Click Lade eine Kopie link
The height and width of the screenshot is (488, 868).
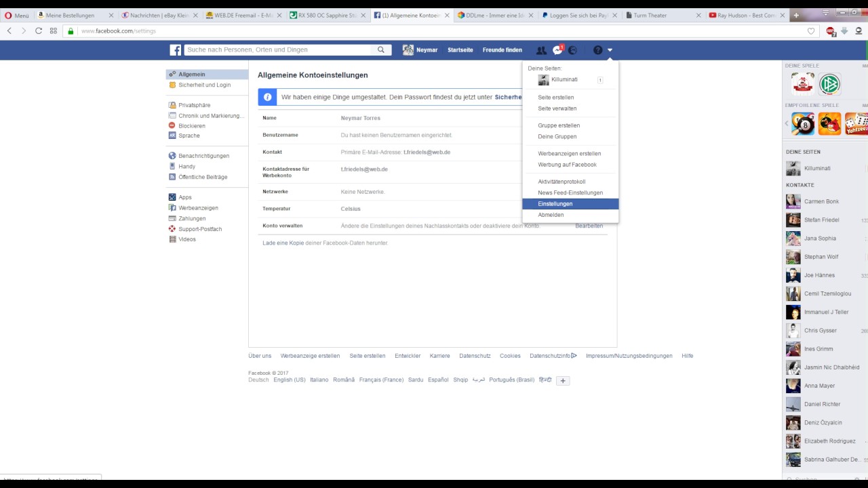click(x=283, y=243)
